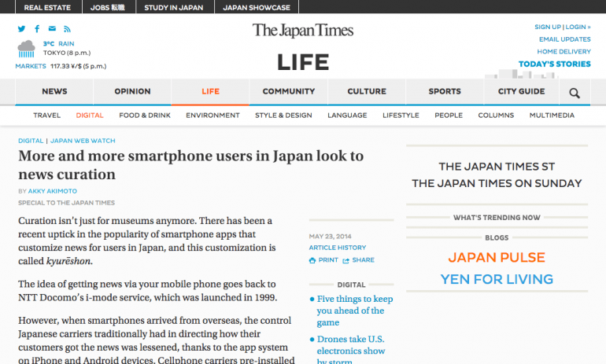Click the LOGIN link
This screenshot has height=364, width=606.
(x=578, y=27)
